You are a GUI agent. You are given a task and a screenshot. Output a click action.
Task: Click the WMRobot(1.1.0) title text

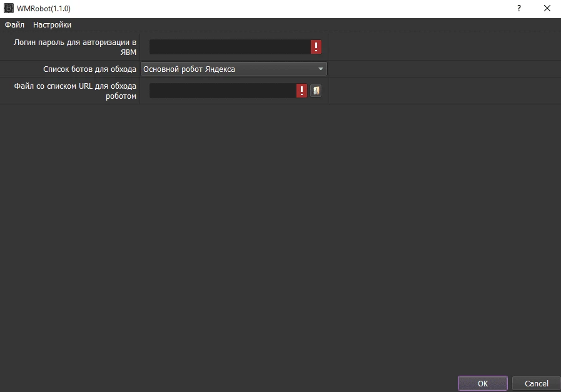[44, 9]
